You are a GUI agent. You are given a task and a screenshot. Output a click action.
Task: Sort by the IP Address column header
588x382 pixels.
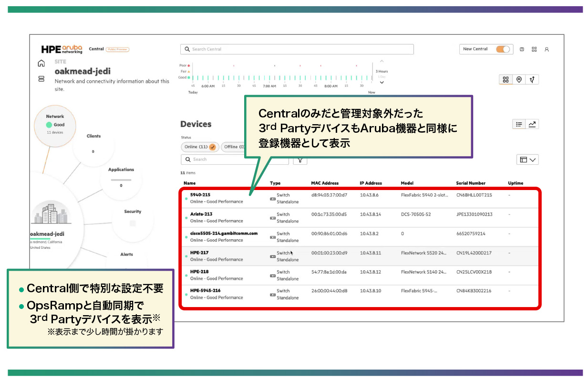click(x=371, y=183)
